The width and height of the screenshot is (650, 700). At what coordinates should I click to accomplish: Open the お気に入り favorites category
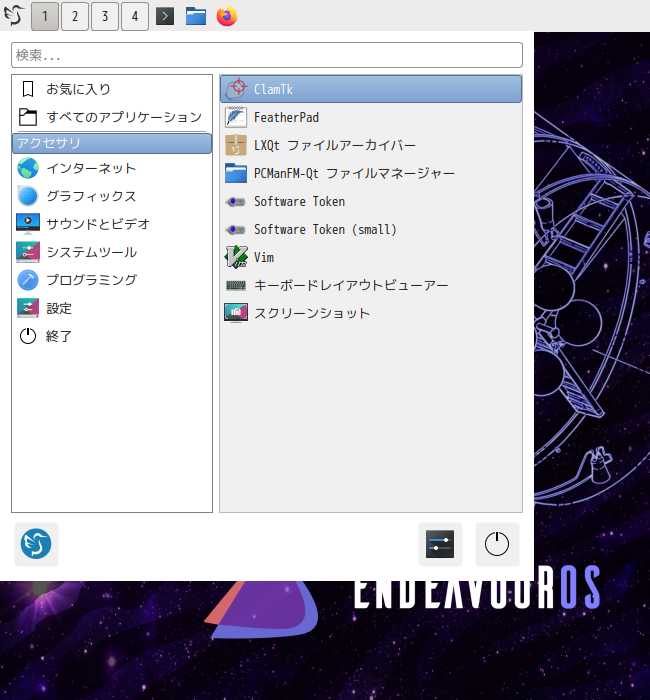(112, 89)
